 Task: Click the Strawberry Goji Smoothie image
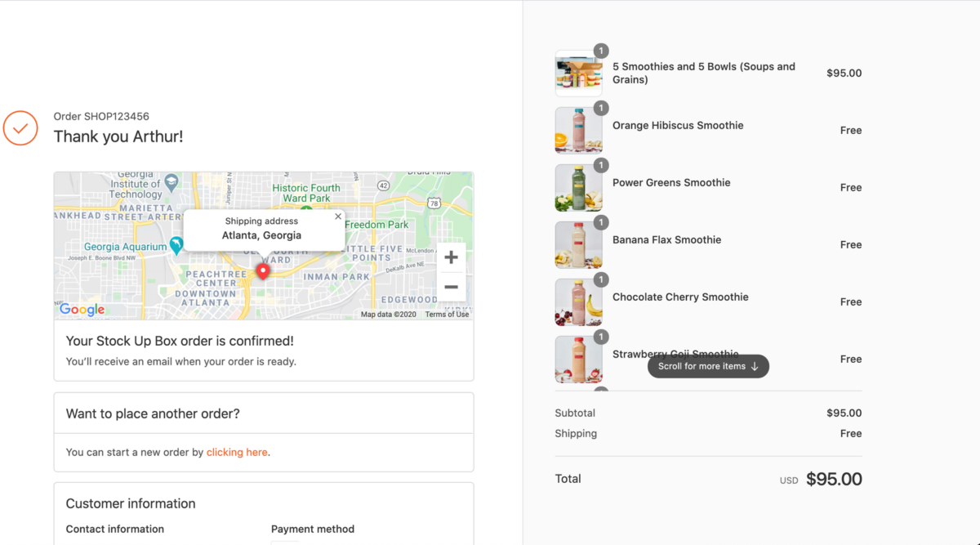[578, 360]
